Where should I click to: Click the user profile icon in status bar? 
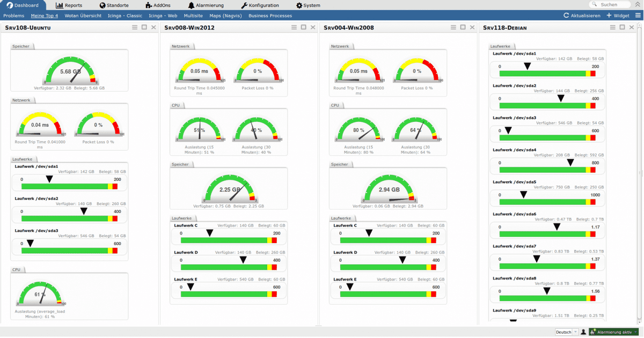pos(583,332)
